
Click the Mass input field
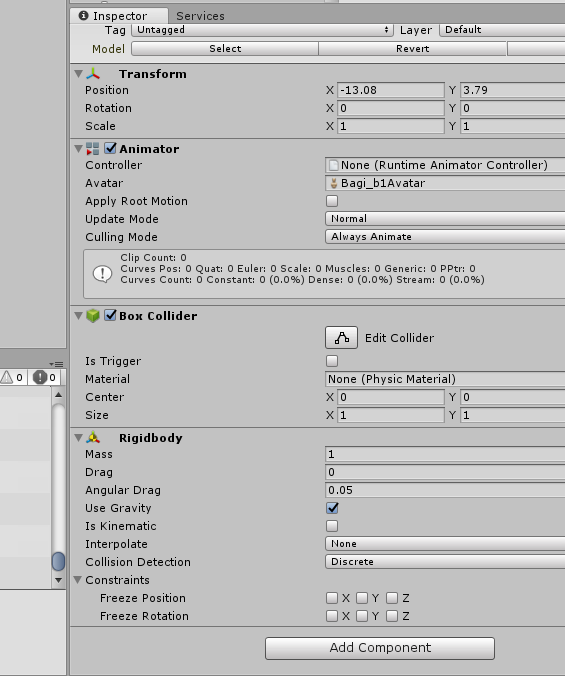tap(445, 454)
